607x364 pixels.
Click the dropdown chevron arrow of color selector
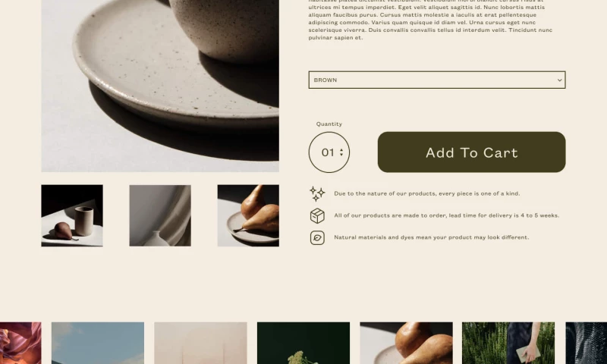(559, 80)
